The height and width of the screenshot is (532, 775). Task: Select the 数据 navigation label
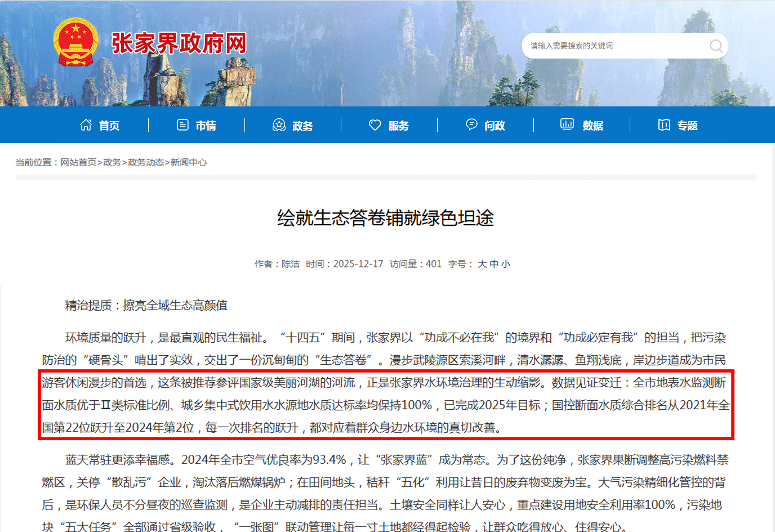click(x=593, y=126)
